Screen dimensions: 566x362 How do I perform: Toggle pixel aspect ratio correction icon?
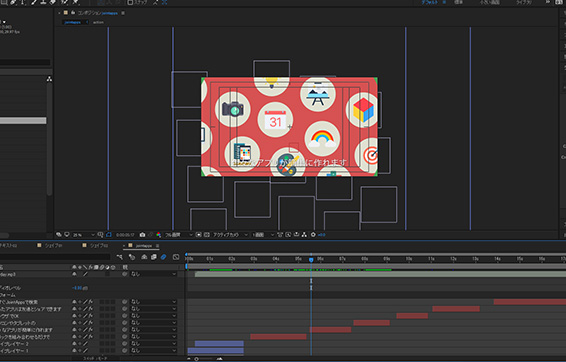[x=280, y=235]
